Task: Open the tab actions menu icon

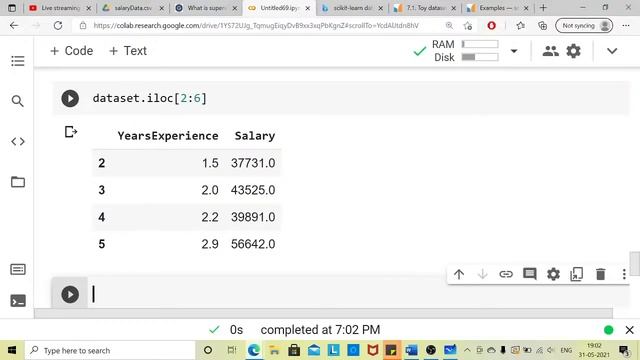Action: tap(12, 8)
